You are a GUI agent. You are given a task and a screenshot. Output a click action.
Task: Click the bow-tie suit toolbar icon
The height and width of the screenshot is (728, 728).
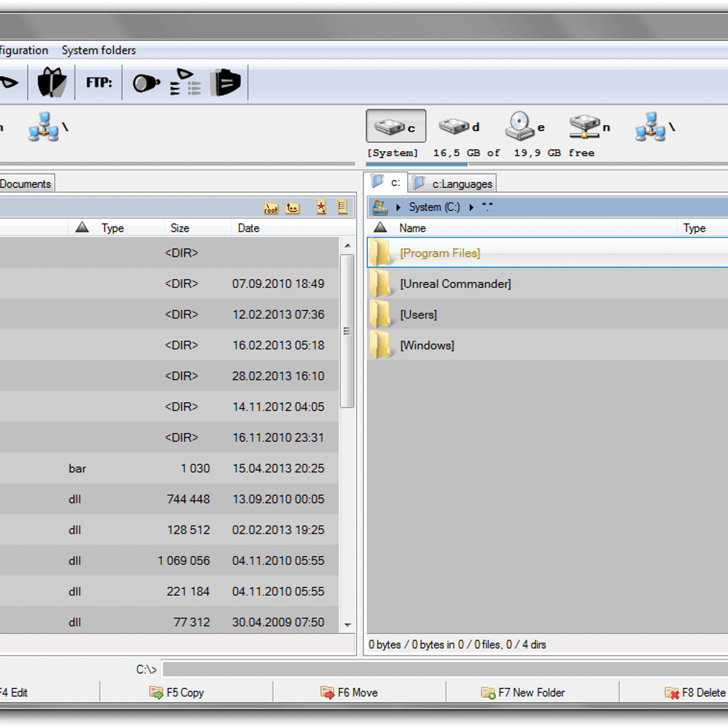[x=52, y=83]
